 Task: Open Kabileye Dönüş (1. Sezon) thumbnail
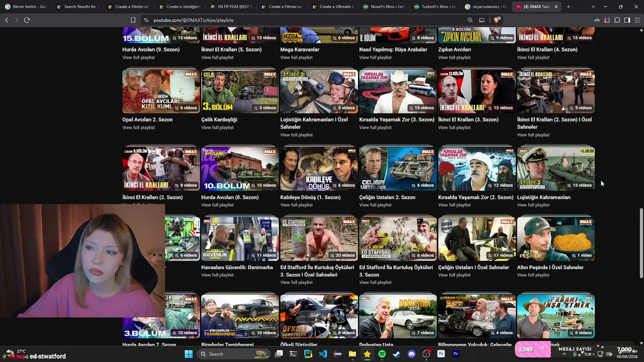[319, 168]
